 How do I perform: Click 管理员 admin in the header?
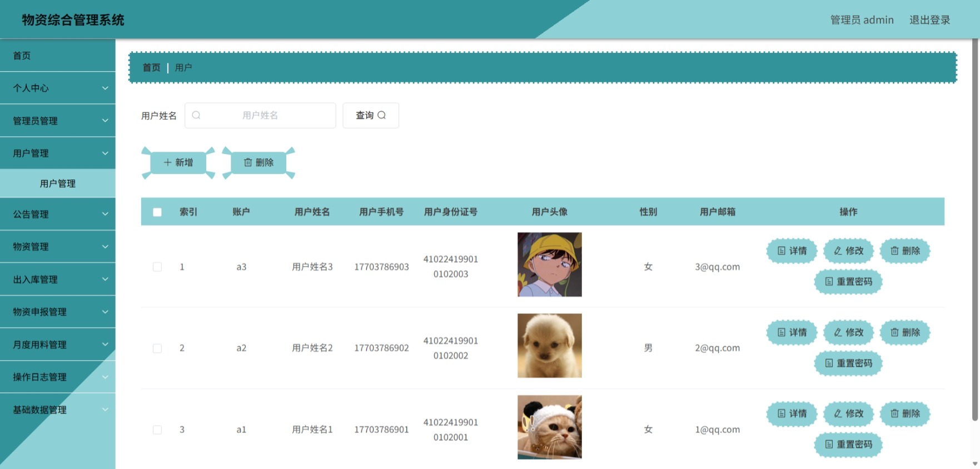[x=862, y=20]
